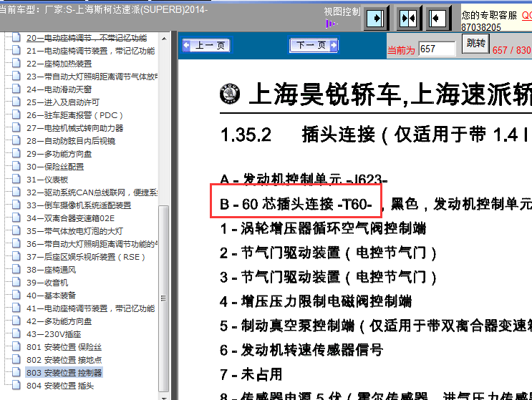Open tree item 37—后座区娱乐视听装置（RSE）
532x400 pixels.
(x=86, y=257)
